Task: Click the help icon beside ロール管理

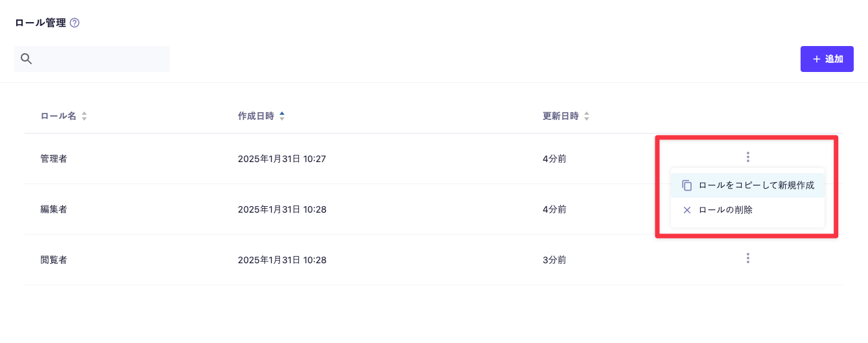Action: tap(75, 23)
